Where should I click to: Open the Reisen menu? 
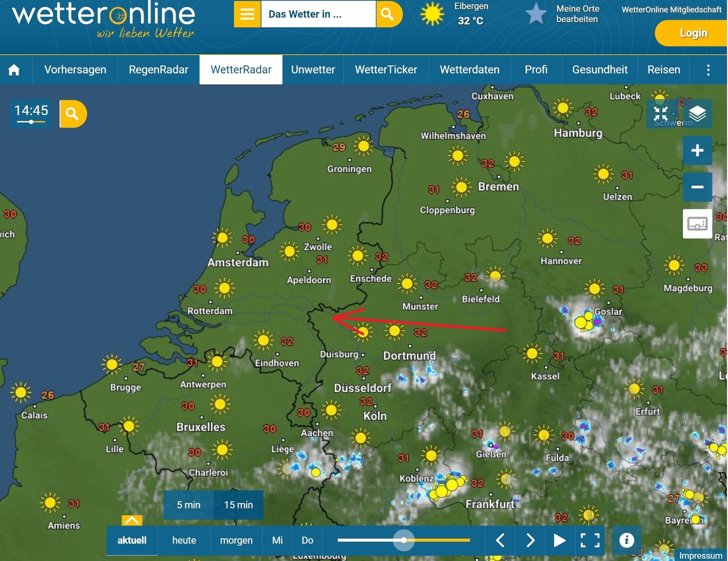(x=664, y=70)
